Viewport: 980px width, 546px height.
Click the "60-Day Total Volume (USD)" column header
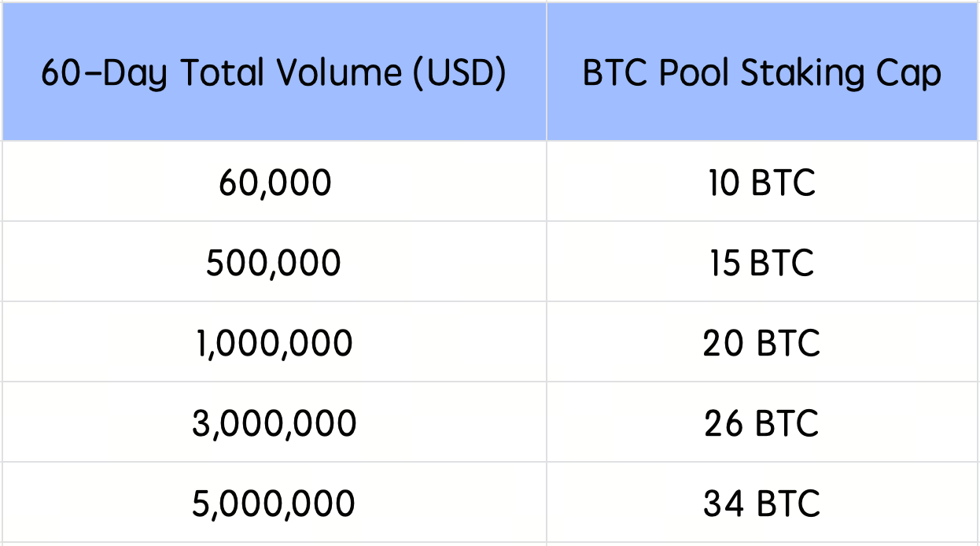[274, 74]
